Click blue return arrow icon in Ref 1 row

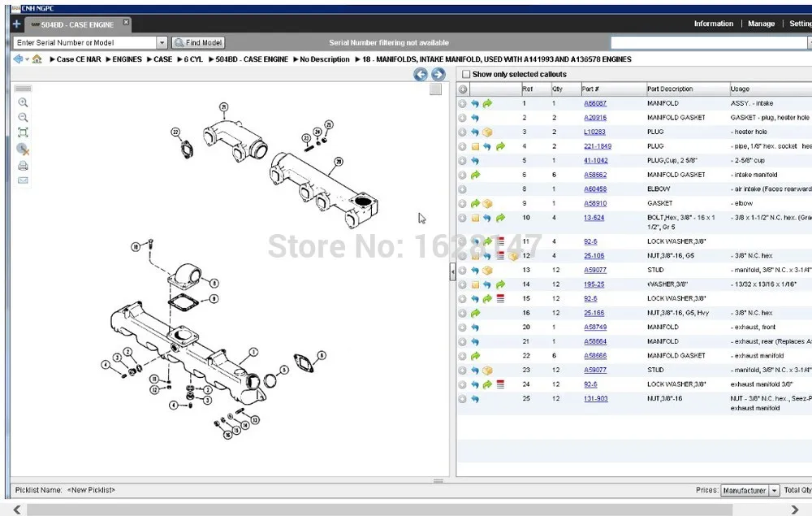coord(475,104)
